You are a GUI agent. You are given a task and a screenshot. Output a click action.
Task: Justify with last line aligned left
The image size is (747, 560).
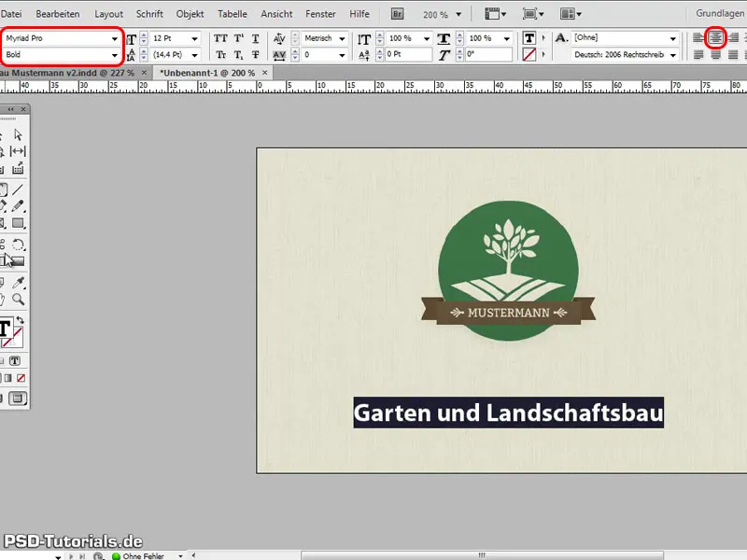pos(698,55)
